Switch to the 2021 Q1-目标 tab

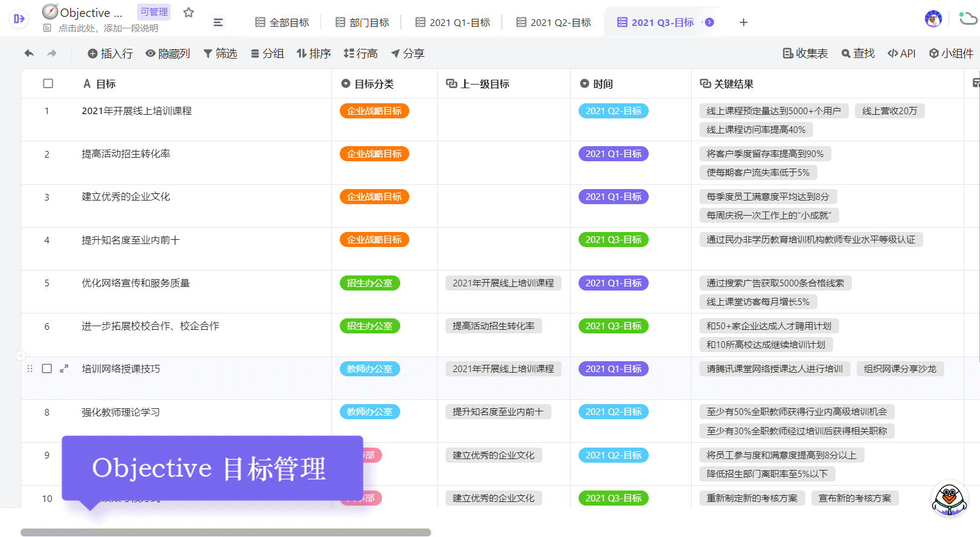point(453,22)
